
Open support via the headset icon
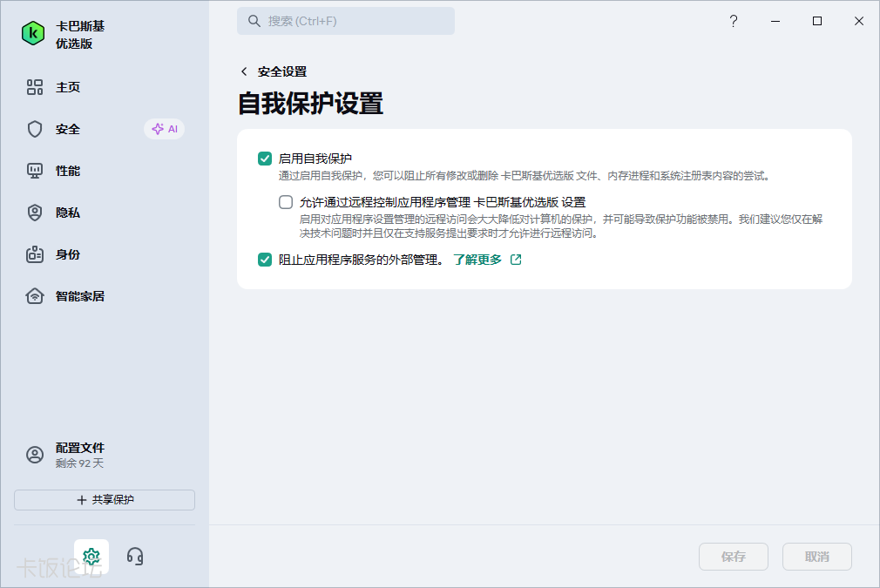pyautogui.click(x=135, y=557)
